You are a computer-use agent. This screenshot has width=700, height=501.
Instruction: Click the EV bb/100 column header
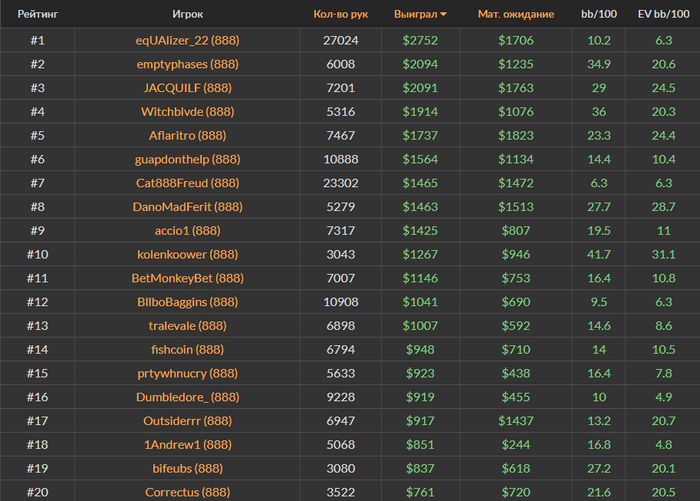(663, 14)
